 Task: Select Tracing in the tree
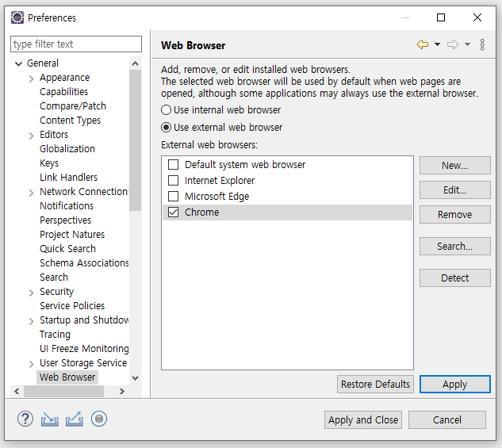click(x=55, y=335)
